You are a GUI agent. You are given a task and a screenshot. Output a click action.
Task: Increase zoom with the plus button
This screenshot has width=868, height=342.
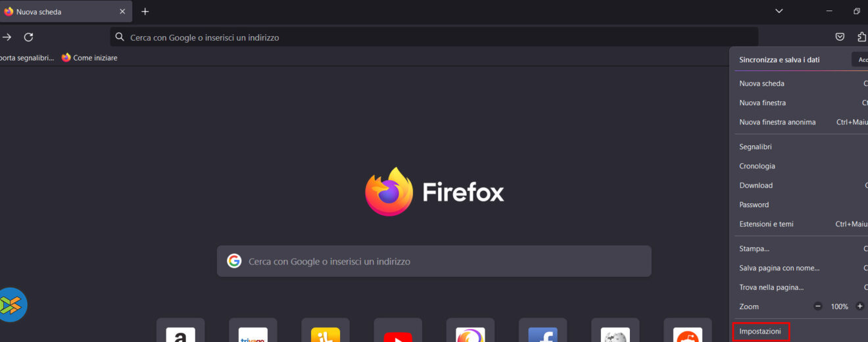pos(859,306)
